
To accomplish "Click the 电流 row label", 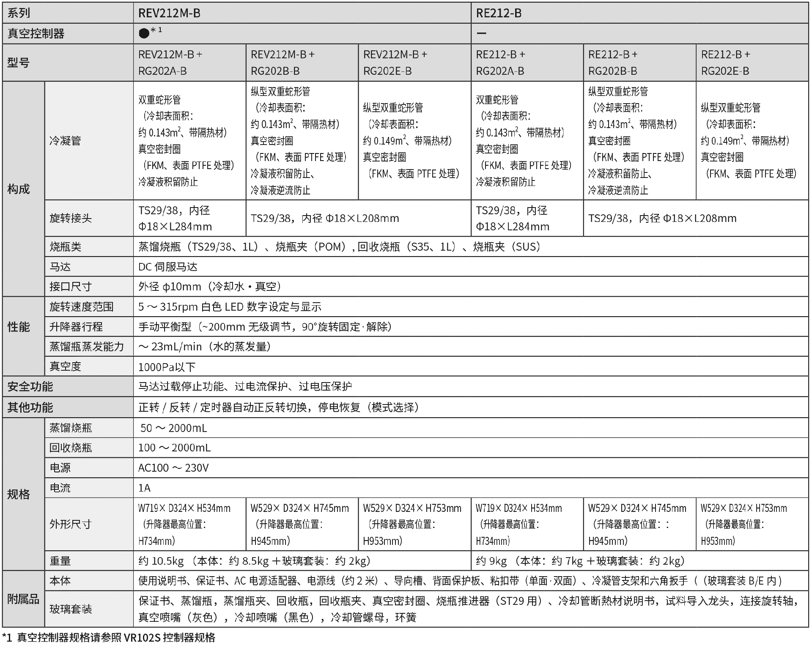I will click(60, 488).
